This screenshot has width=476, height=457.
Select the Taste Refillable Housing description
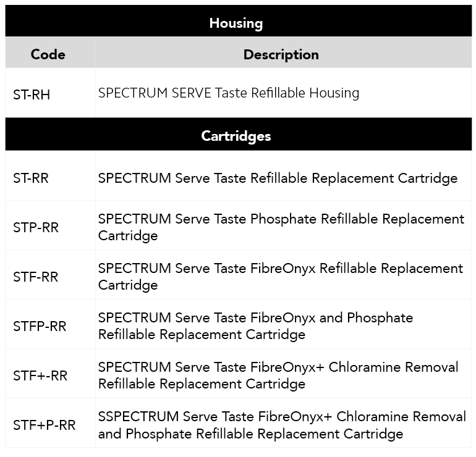pos(229,93)
